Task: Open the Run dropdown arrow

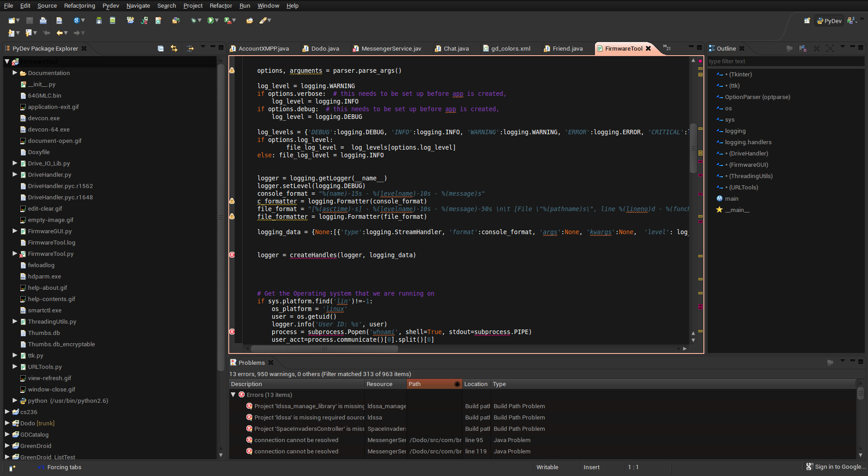Action: tap(217, 20)
